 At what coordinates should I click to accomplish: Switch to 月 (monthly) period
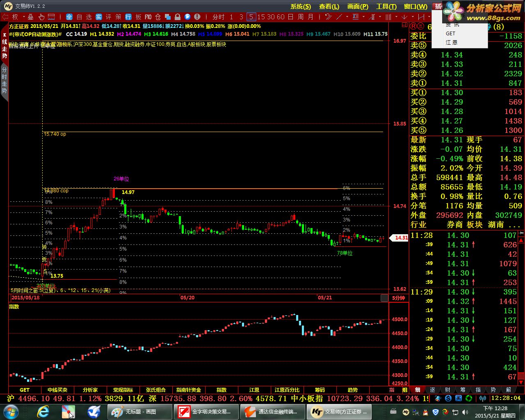pos(310,17)
